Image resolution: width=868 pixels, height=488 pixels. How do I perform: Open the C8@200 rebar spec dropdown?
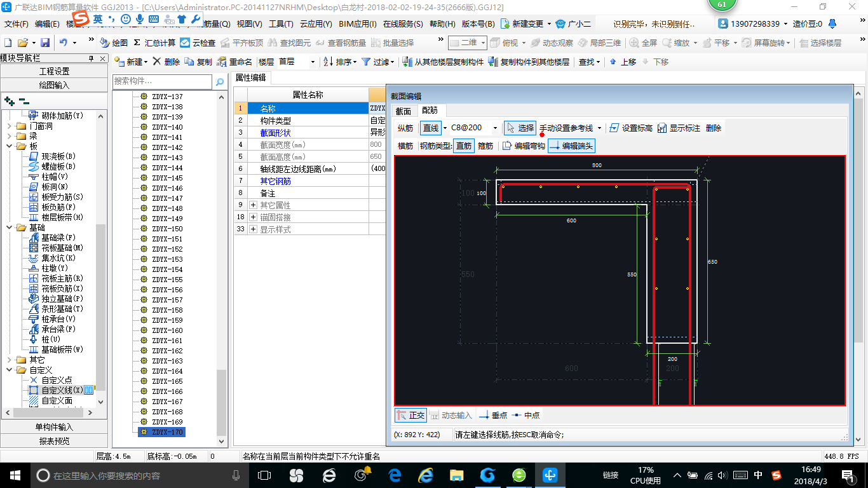494,128
